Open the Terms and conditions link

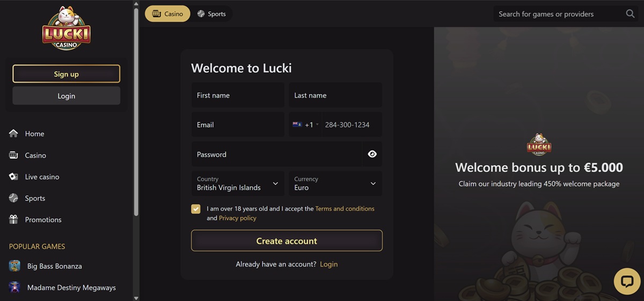(x=345, y=209)
